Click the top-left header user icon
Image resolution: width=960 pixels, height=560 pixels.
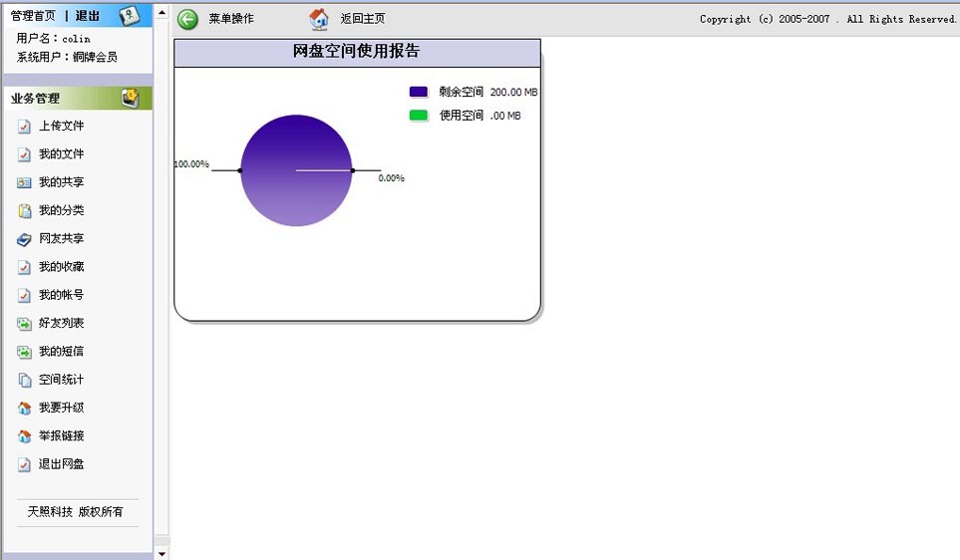130,15
